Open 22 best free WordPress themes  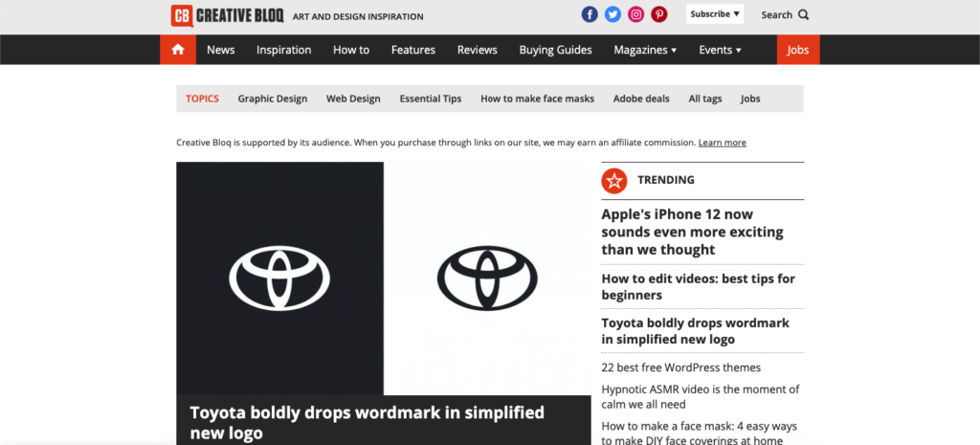[x=680, y=367]
